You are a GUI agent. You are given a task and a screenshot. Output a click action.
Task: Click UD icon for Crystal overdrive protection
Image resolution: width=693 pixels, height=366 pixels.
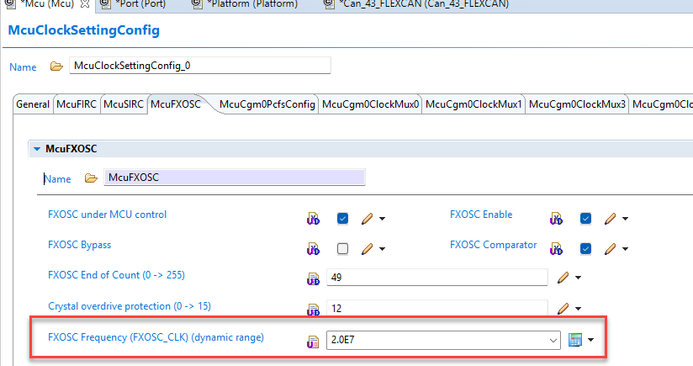click(x=313, y=310)
